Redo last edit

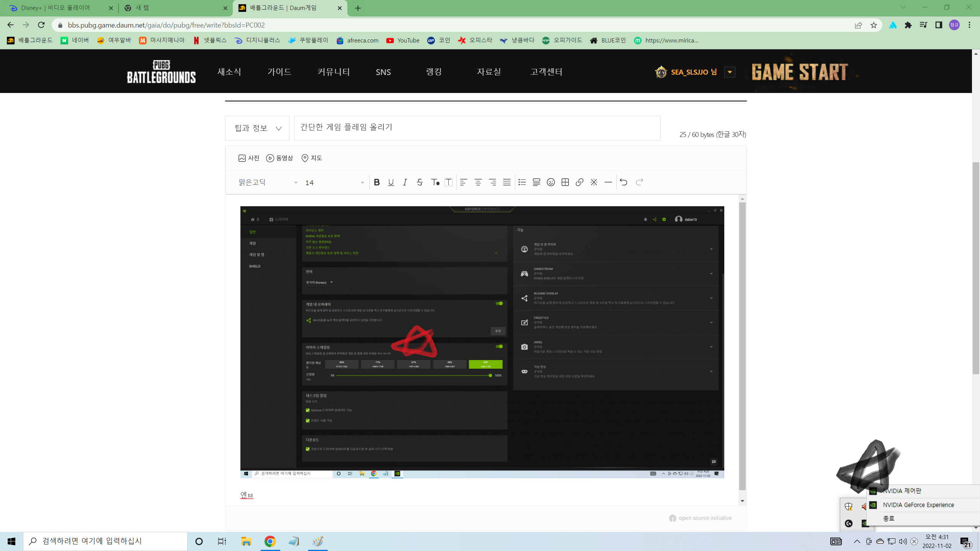point(639,182)
